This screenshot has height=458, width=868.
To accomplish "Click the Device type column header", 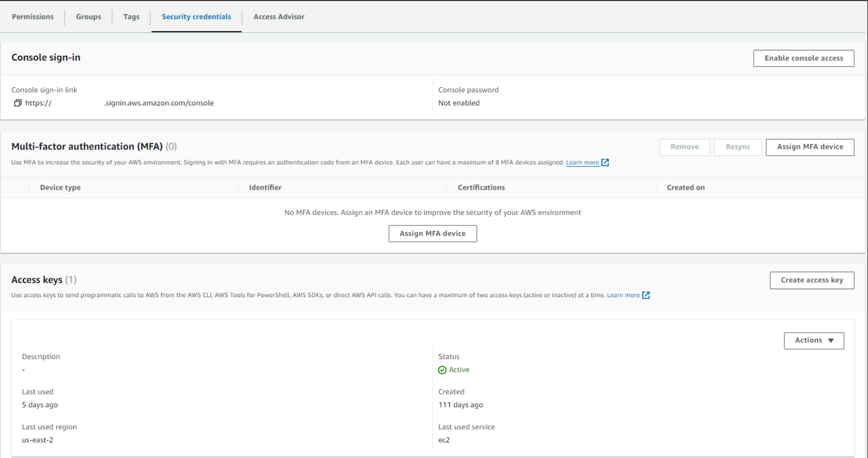I will tap(60, 187).
